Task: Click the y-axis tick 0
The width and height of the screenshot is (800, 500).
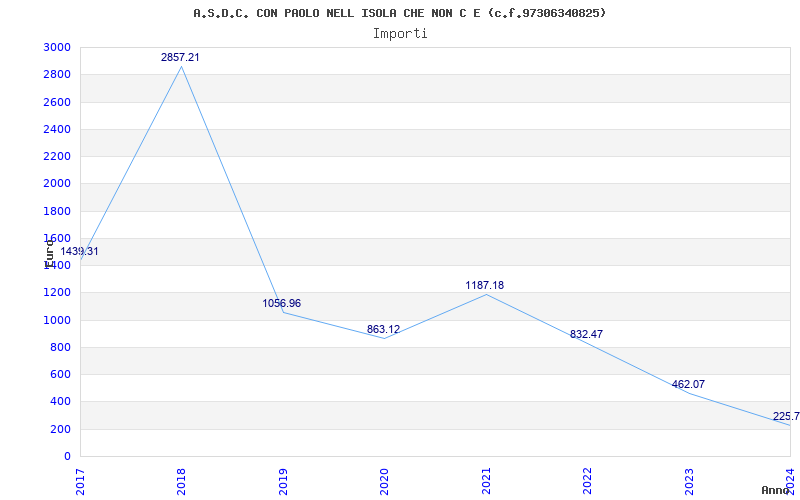Action: coord(67,456)
